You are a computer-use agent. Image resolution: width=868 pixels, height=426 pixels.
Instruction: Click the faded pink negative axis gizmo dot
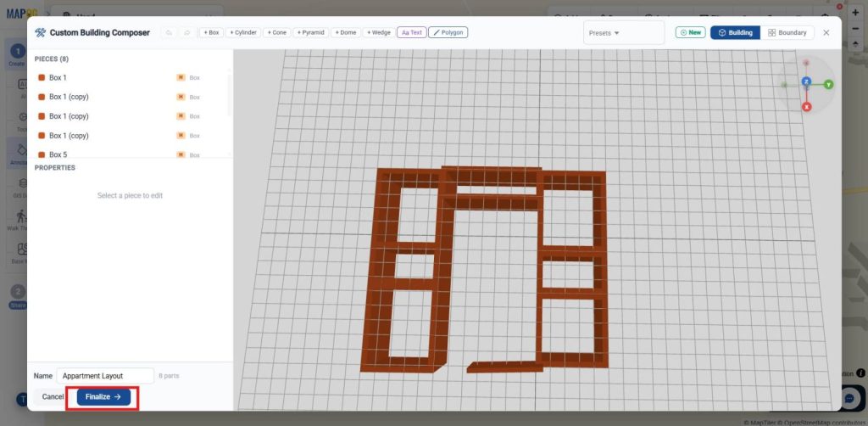pyautogui.click(x=806, y=63)
